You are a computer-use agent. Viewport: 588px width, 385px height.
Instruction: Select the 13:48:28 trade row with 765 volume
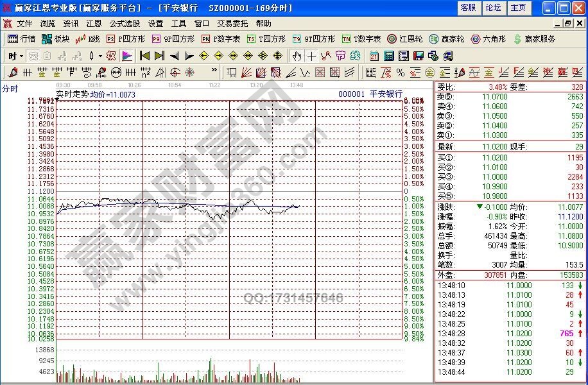point(510,334)
